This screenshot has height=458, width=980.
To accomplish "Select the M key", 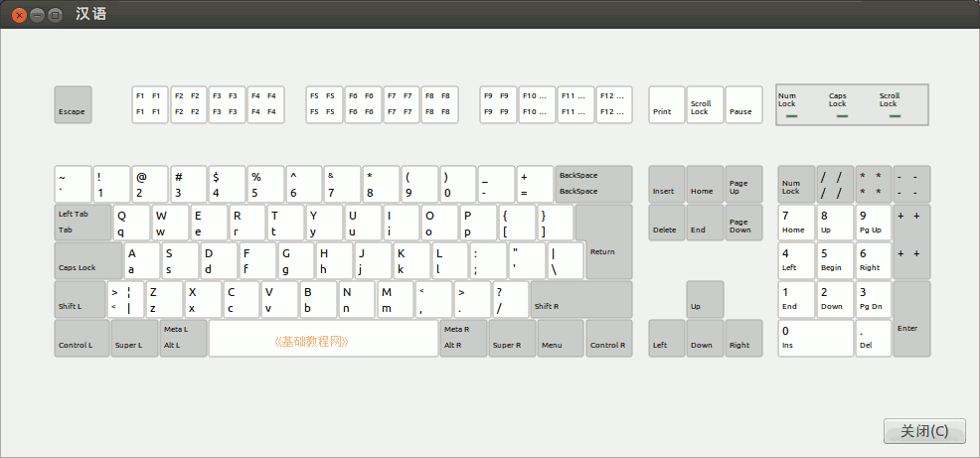I will tap(396, 300).
